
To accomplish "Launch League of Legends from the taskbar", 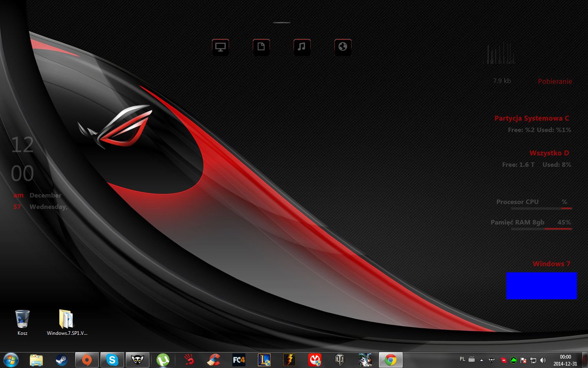I will point(264,360).
